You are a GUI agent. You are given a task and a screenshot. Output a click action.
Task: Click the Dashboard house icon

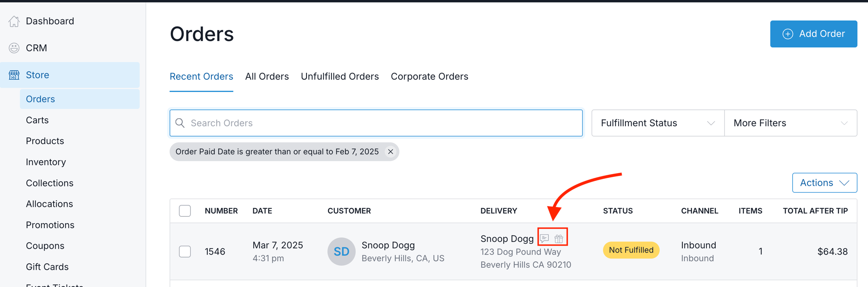tap(14, 21)
